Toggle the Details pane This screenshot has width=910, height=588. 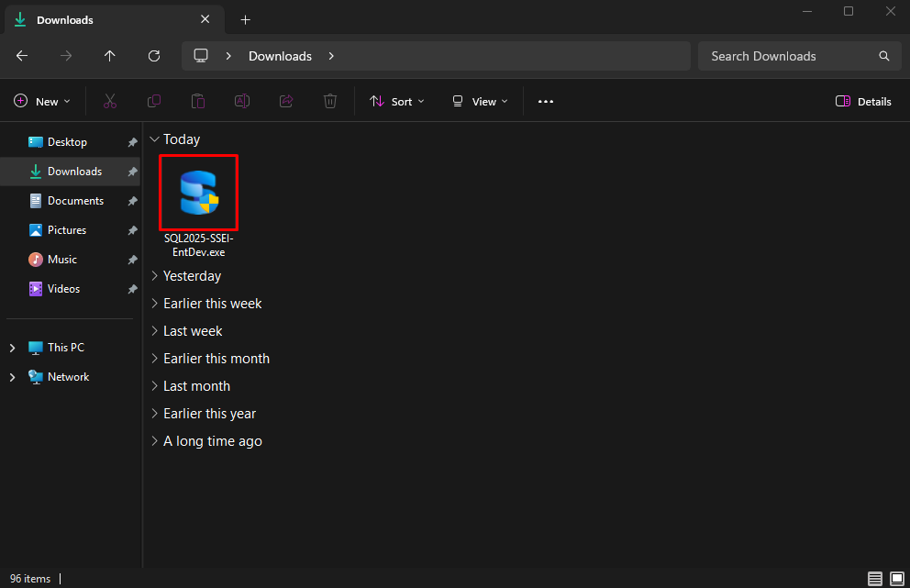click(863, 102)
